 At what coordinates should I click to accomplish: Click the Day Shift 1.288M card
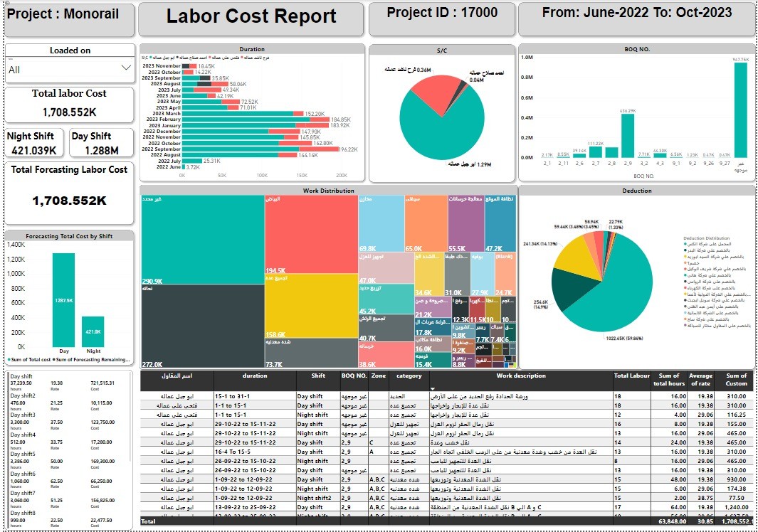102,143
